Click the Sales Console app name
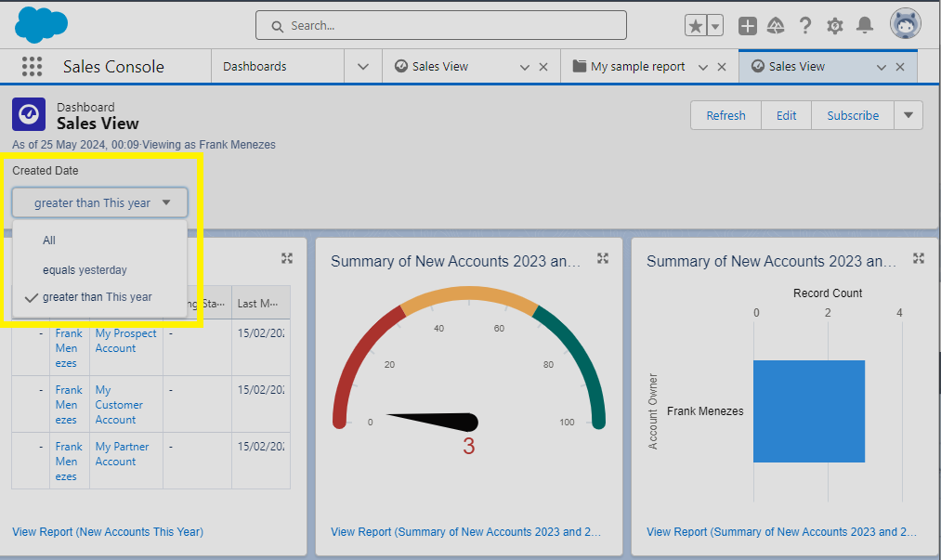 [x=113, y=67]
